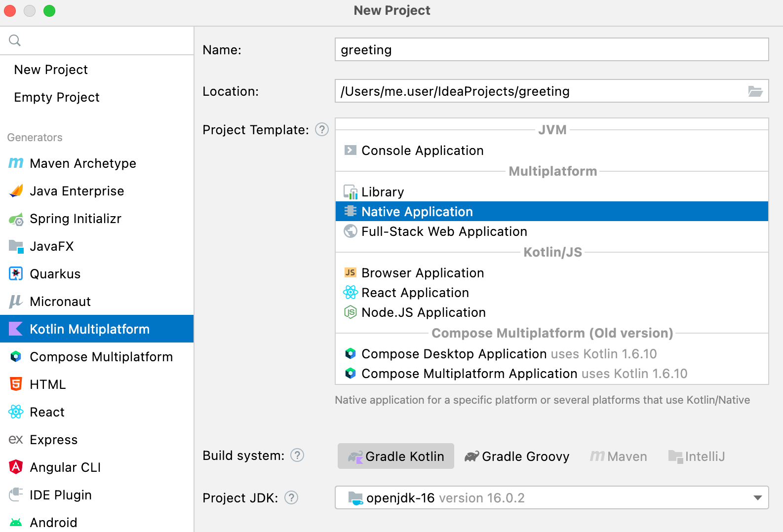
Task: Choose Java Enterprise generator
Action: 97,190
